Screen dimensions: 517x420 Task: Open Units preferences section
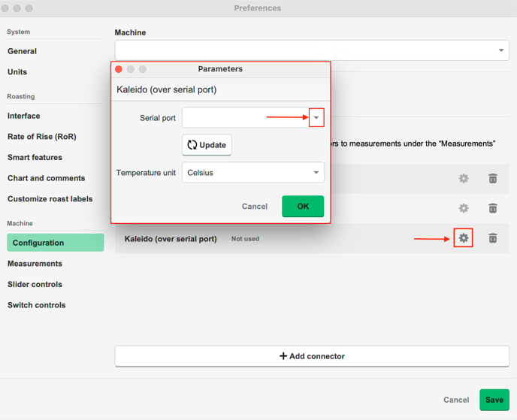(17, 72)
